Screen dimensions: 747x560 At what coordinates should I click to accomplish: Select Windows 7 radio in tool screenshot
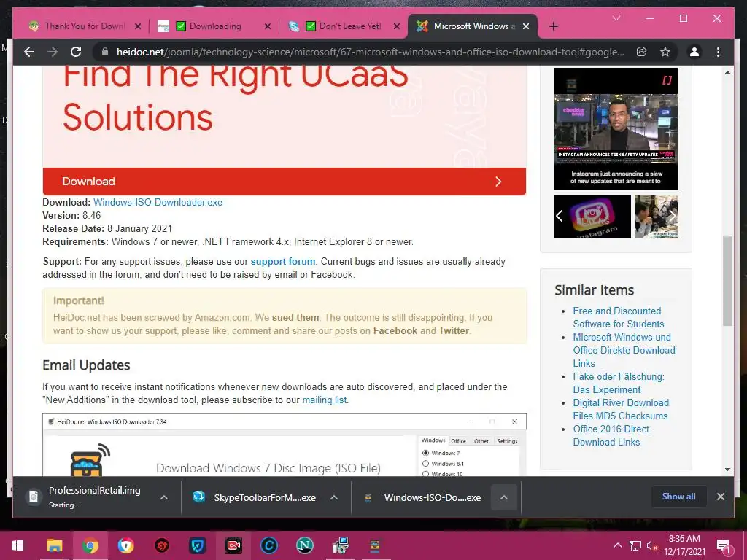pos(426,453)
